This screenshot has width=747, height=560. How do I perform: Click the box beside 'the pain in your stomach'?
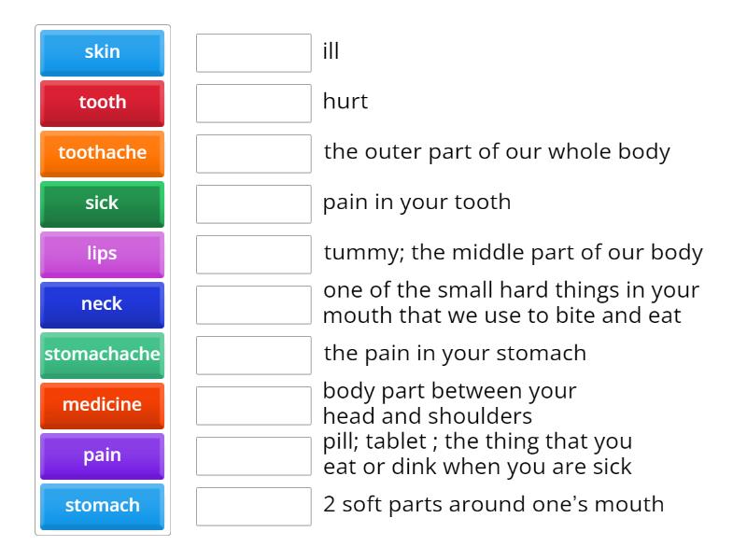click(253, 355)
